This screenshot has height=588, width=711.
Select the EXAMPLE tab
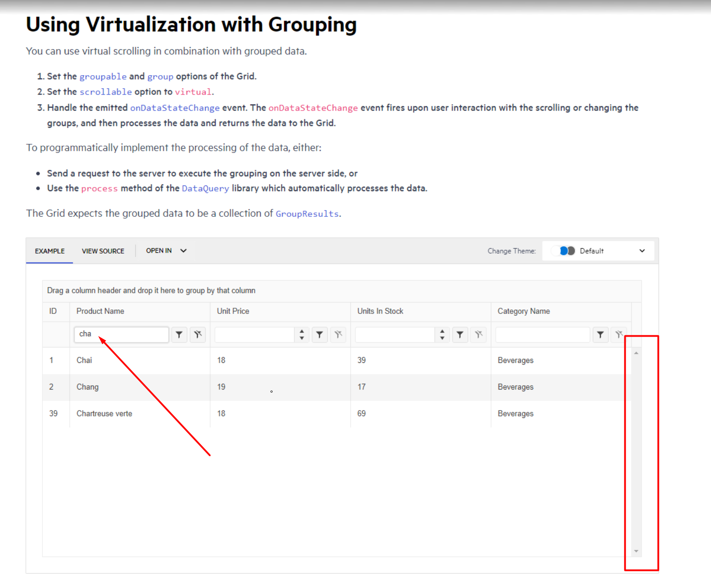point(50,251)
